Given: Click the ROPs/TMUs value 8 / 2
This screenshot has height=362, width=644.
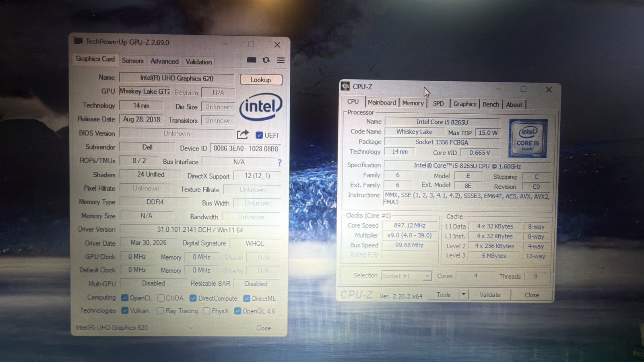Looking at the screenshot, I should click(139, 160).
